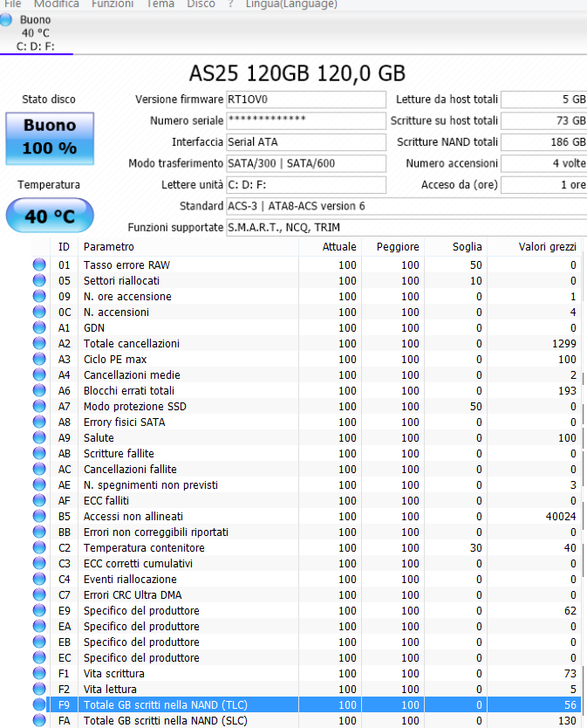Image resolution: width=587 pixels, height=728 pixels.
Task: Click the Acceso da (ore) value field
Action: (544, 185)
